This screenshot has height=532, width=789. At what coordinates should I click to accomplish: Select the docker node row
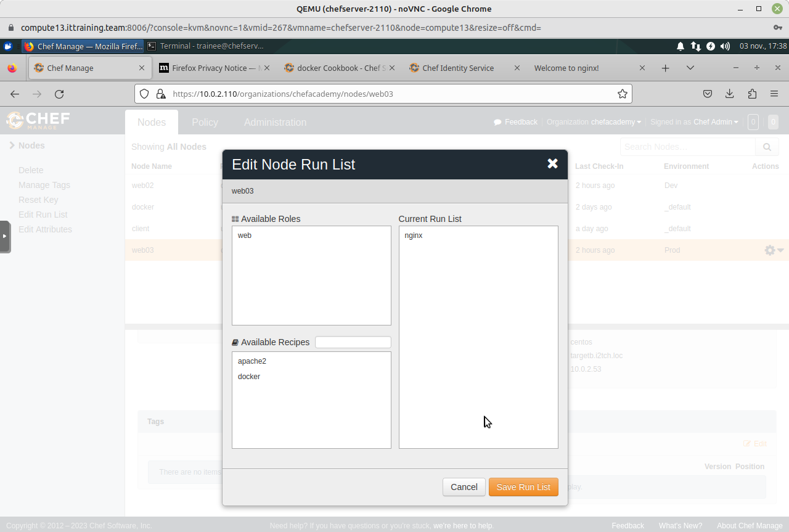pos(457,207)
